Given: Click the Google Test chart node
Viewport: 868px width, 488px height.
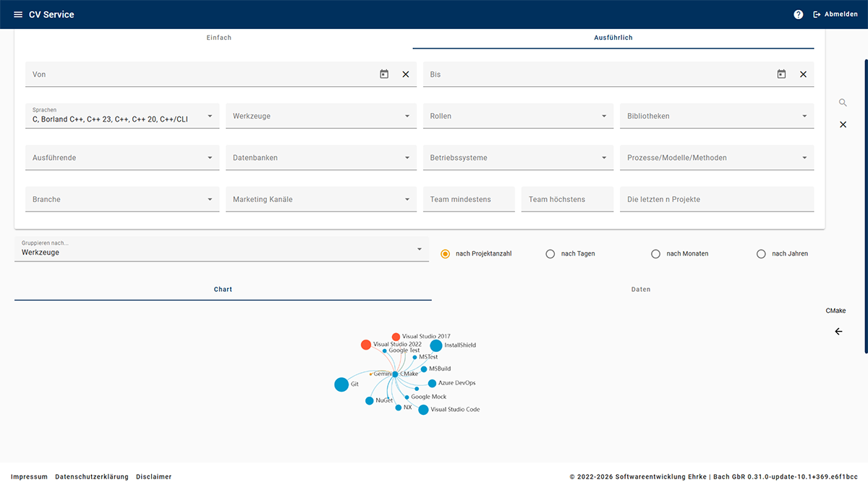Looking at the screenshot, I should 384,350.
